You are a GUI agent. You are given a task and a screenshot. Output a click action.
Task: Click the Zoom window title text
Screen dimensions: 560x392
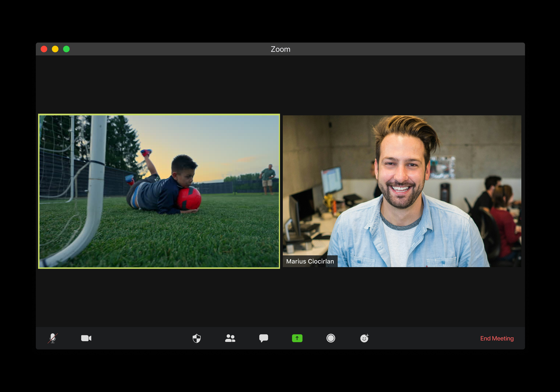point(280,49)
